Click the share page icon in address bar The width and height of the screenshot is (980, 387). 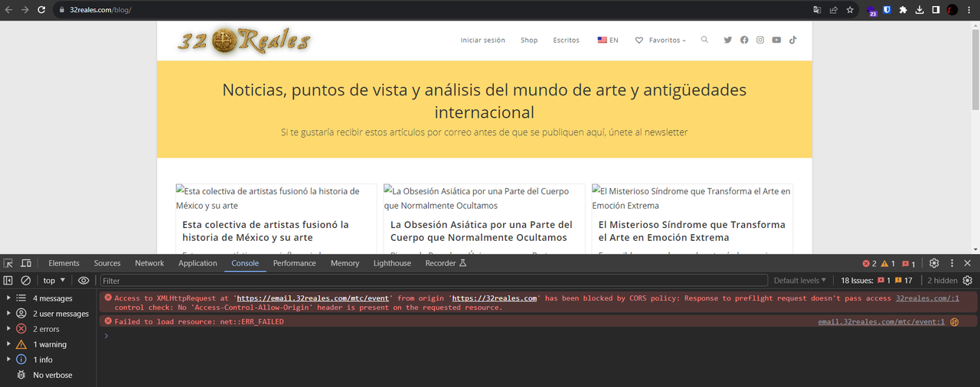pyautogui.click(x=833, y=10)
